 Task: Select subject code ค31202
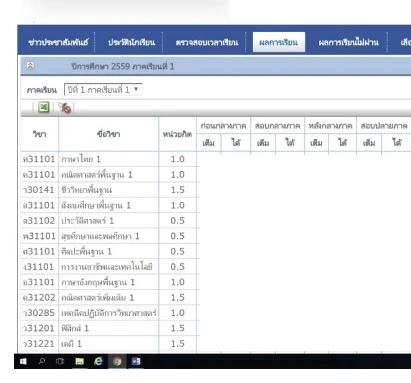tap(39, 297)
